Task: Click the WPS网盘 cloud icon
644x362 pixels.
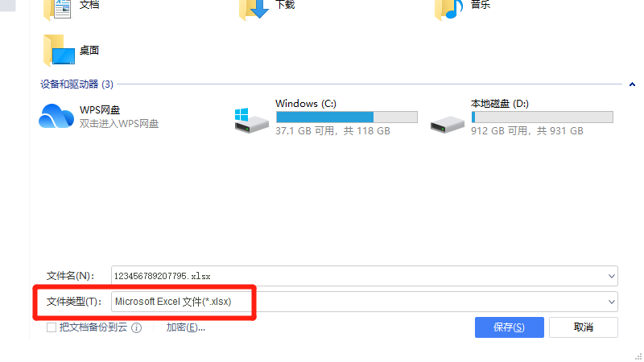Action: click(x=56, y=116)
